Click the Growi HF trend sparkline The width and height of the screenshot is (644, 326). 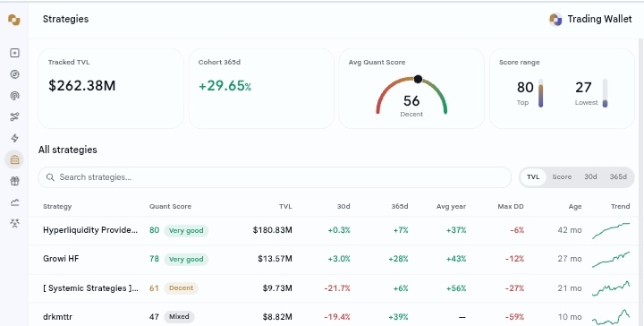(x=611, y=260)
